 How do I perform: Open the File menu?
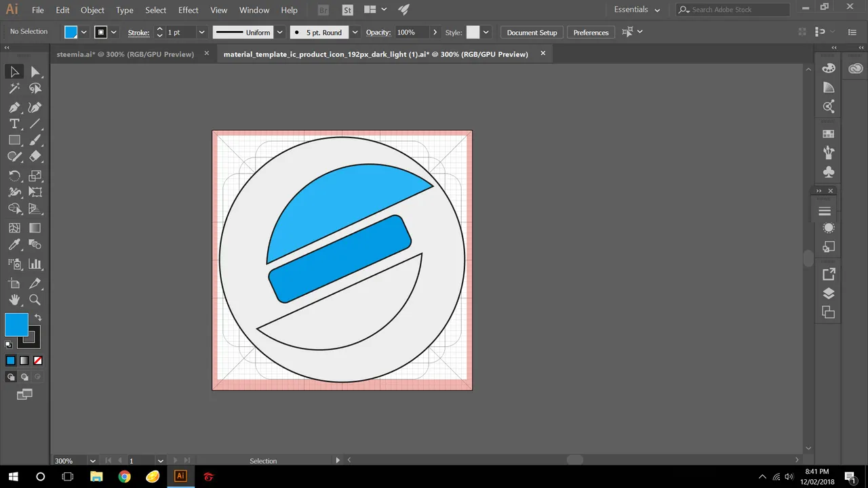click(38, 10)
